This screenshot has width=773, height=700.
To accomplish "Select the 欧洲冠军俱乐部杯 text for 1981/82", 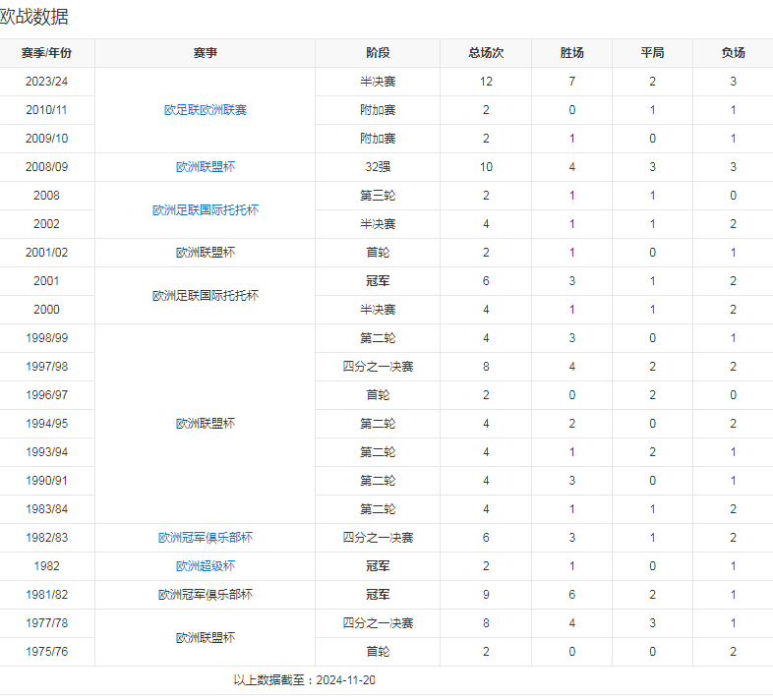I will pos(205,595).
